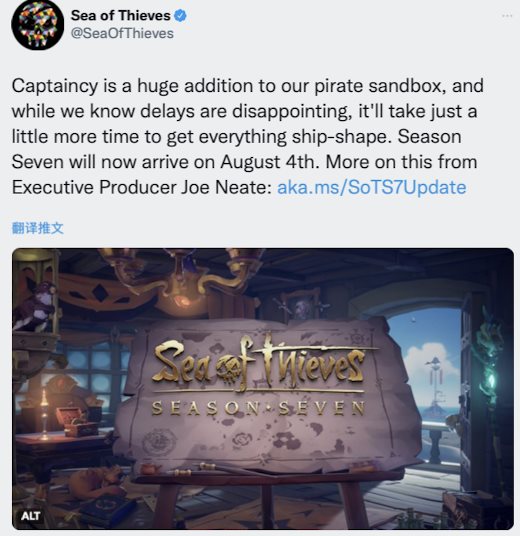Click the SEASON SEVEN text in the image

click(258, 408)
